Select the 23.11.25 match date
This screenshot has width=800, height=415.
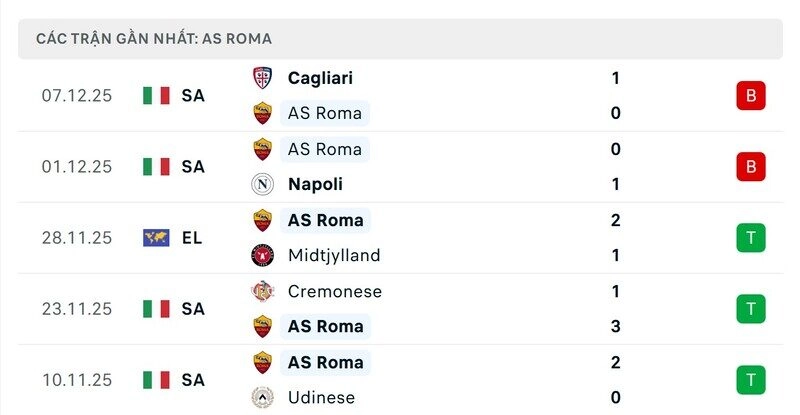coord(77,309)
